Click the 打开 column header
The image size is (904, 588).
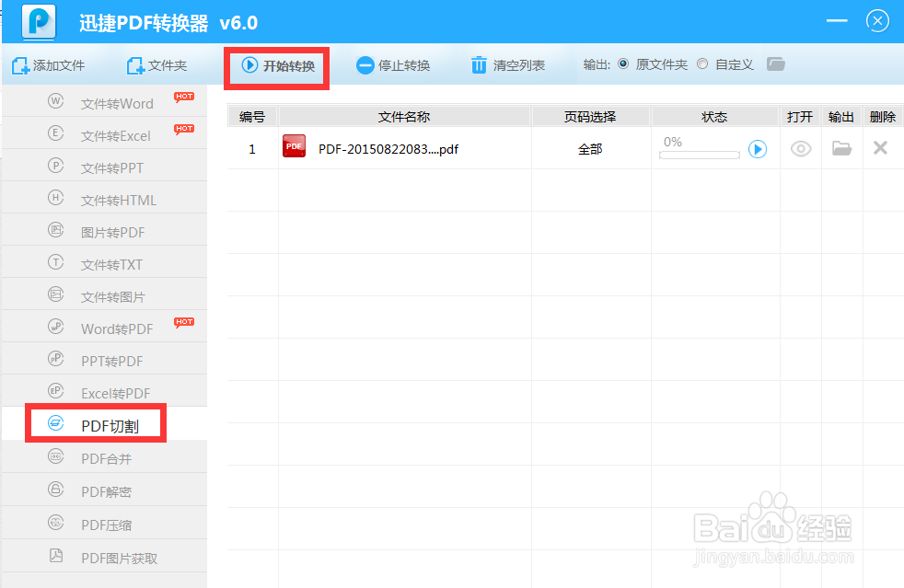pyautogui.click(x=800, y=117)
